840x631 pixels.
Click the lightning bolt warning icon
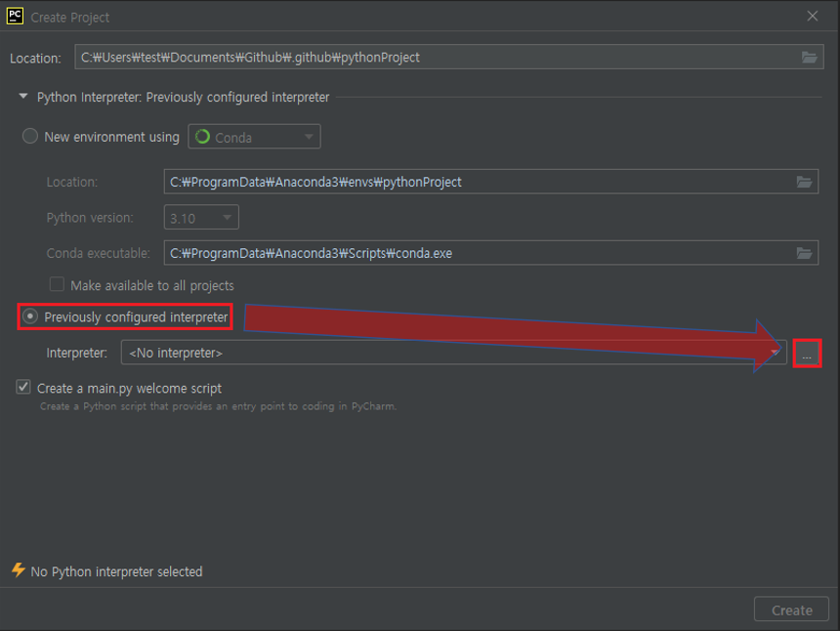[19, 569]
